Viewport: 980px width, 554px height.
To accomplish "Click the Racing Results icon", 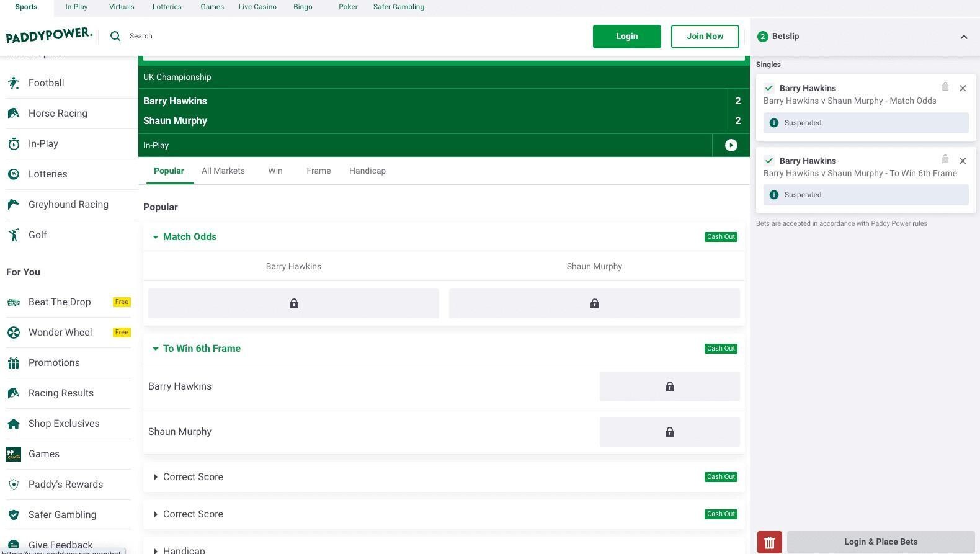I will pos(14,393).
